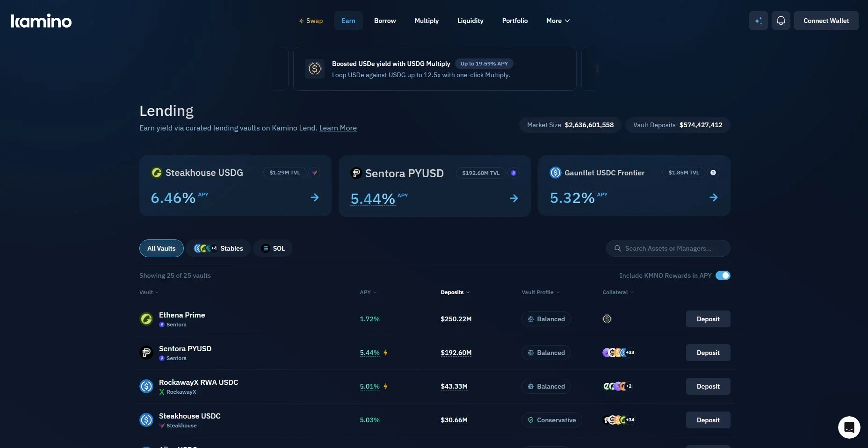Click the Gauntlet USDC Frontier card arrow
The width and height of the screenshot is (868, 448).
(x=714, y=197)
